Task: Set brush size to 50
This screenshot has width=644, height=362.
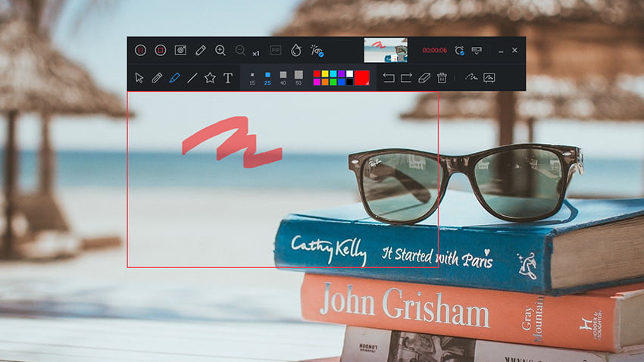Action: pyautogui.click(x=299, y=75)
